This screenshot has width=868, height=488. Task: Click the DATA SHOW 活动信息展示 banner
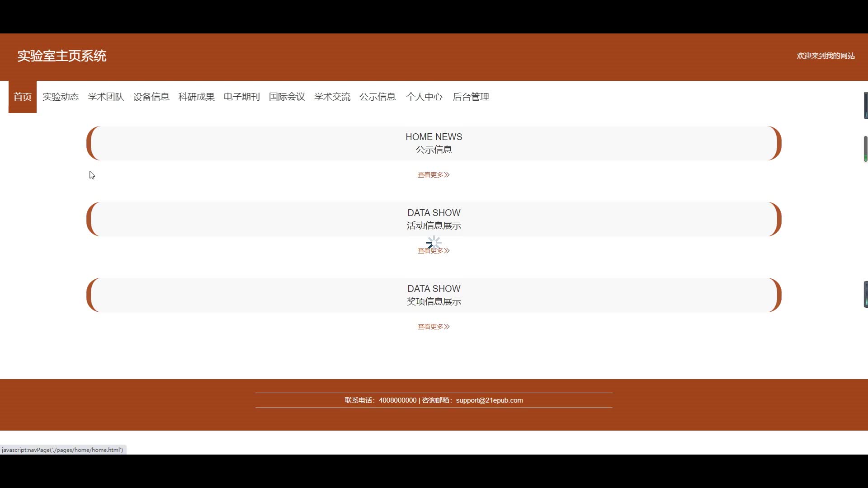pyautogui.click(x=434, y=219)
